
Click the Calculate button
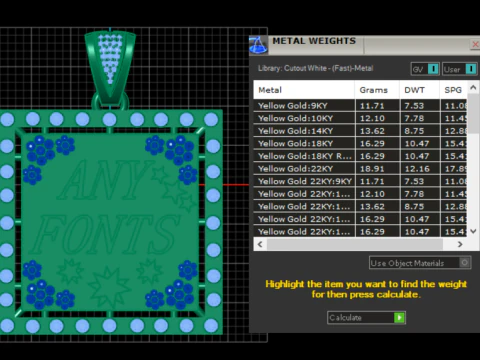pos(366,318)
